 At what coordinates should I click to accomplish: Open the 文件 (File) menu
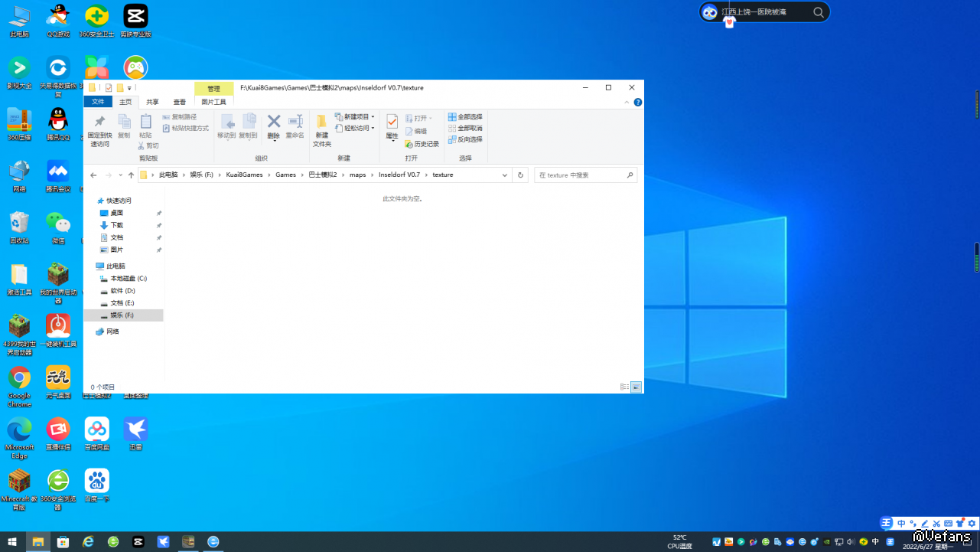pos(98,102)
